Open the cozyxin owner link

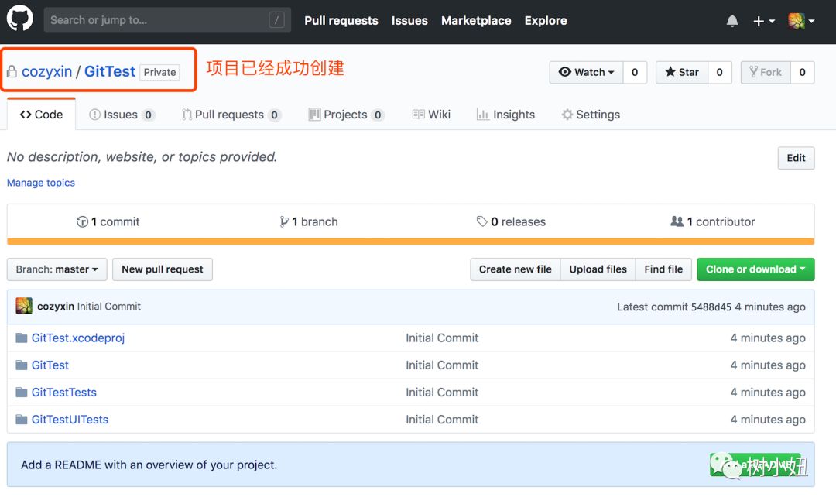tap(47, 71)
